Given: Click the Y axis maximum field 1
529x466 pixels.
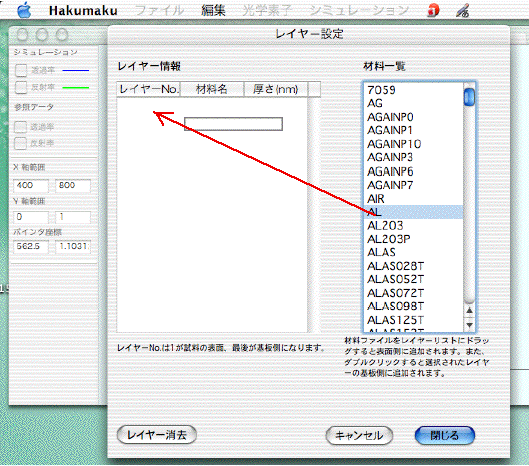Looking at the screenshot, I should point(73,217).
